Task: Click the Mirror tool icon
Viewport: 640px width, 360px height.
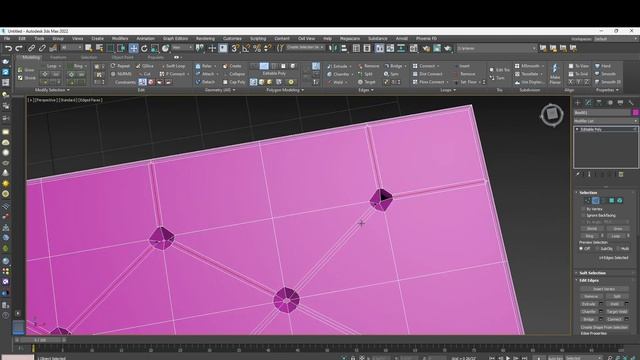Action: coord(333,48)
